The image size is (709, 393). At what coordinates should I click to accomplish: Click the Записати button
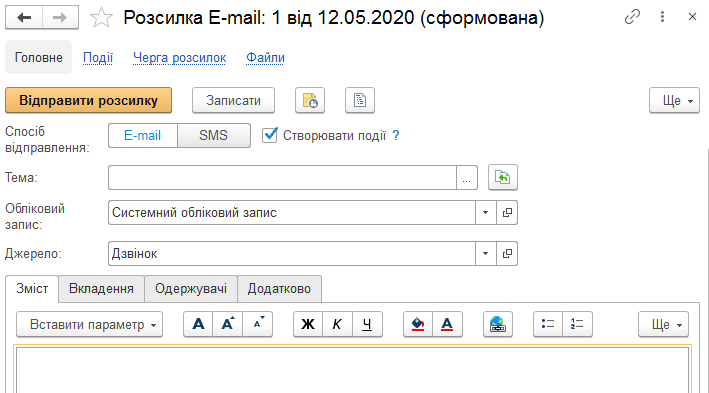click(233, 100)
